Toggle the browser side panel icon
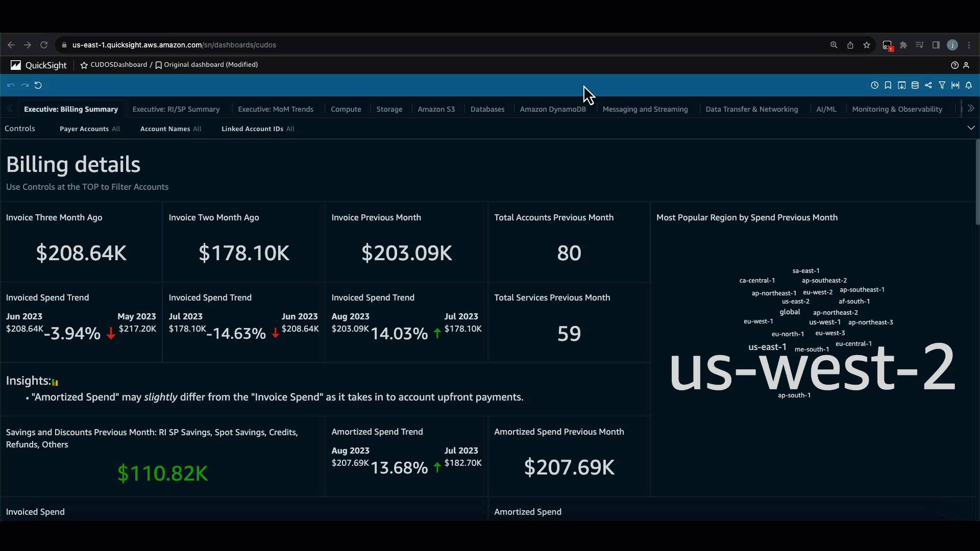Image resolution: width=980 pixels, height=551 pixels. click(x=936, y=45)
